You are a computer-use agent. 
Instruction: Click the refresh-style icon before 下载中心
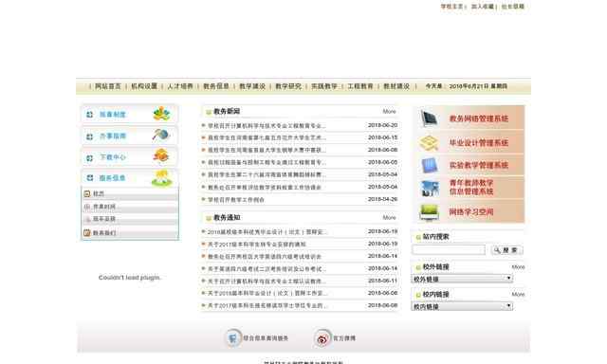click(x=89, y=157)
